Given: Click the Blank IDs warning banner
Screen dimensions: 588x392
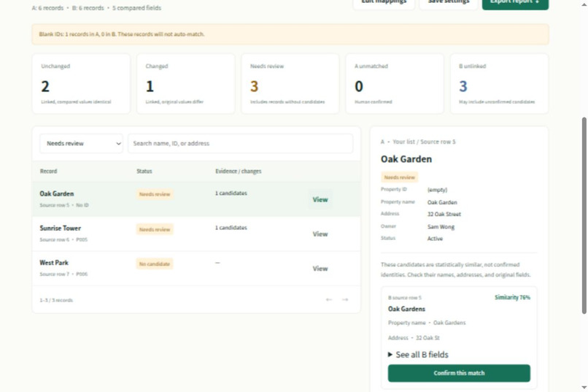Looking at the screenshot, I should [290, 34].
